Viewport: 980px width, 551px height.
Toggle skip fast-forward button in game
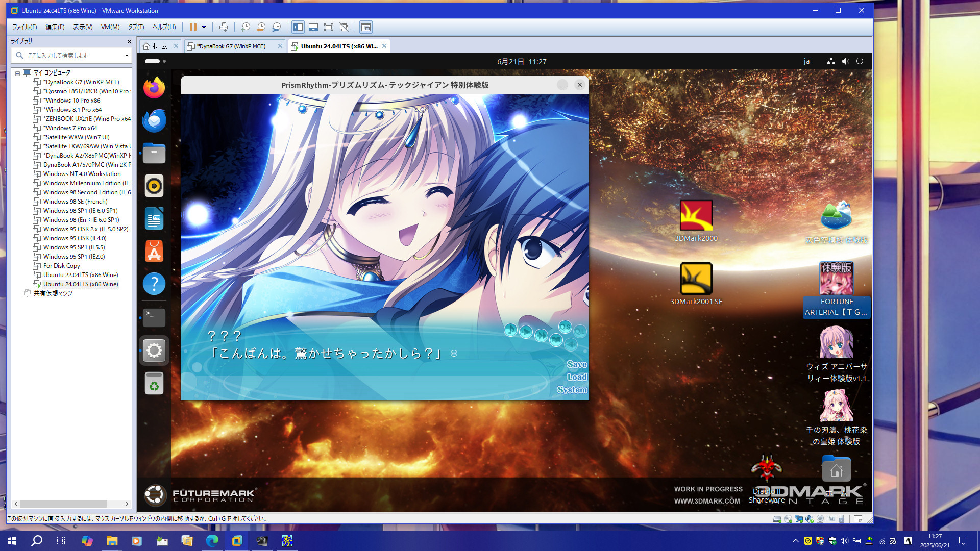[541, 335]
